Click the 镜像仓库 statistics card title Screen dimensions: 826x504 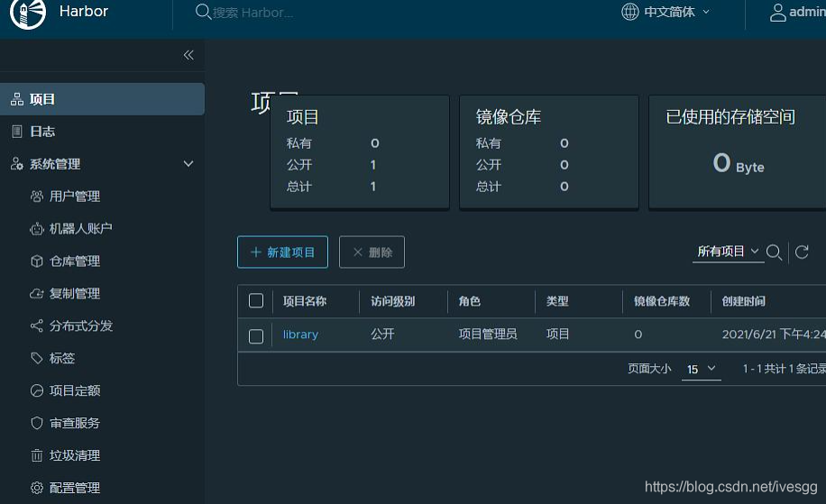point(509,117)
